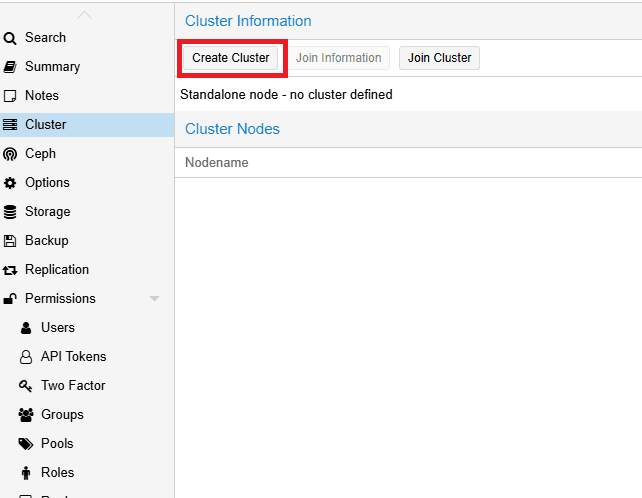Click the Groups people icon
Screen dimensions: 642x498
pos(26,415)
